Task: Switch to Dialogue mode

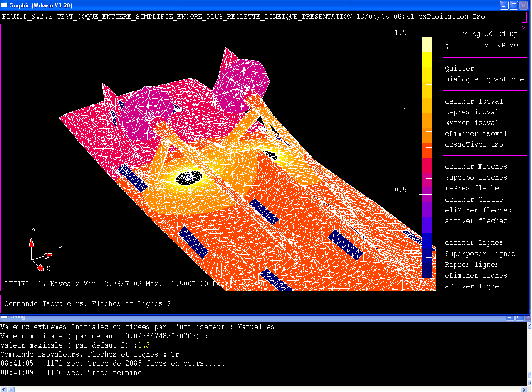Action: pos(461,79)
